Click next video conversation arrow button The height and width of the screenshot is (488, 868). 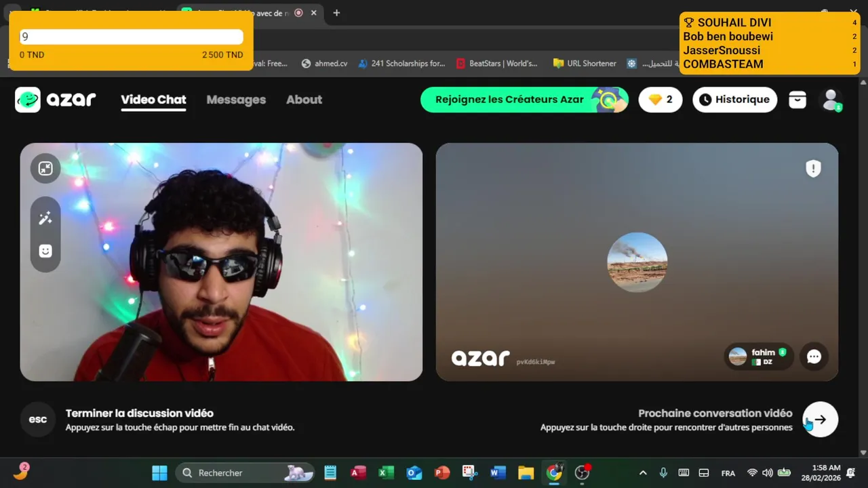click(821, 420)
